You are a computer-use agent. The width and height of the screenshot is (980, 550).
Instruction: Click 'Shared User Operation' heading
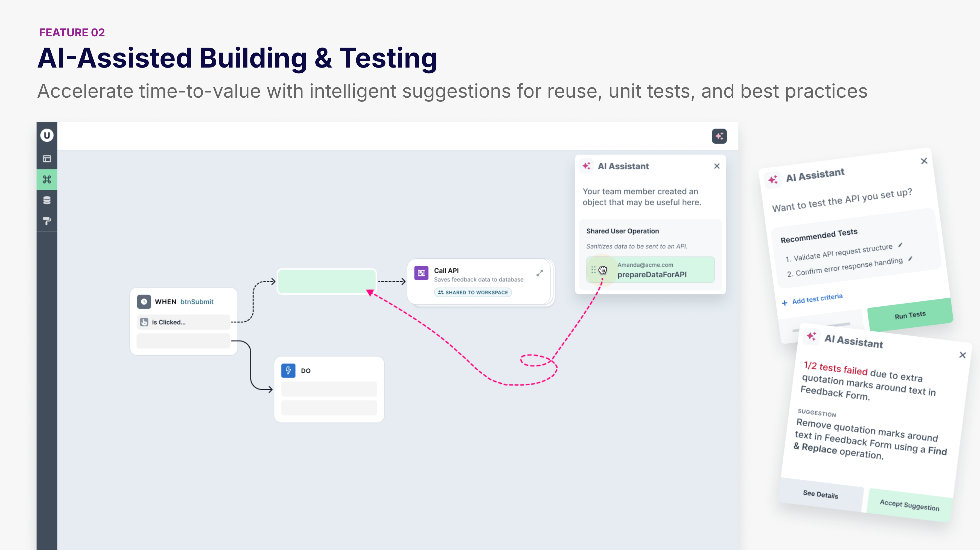(622, 231)
